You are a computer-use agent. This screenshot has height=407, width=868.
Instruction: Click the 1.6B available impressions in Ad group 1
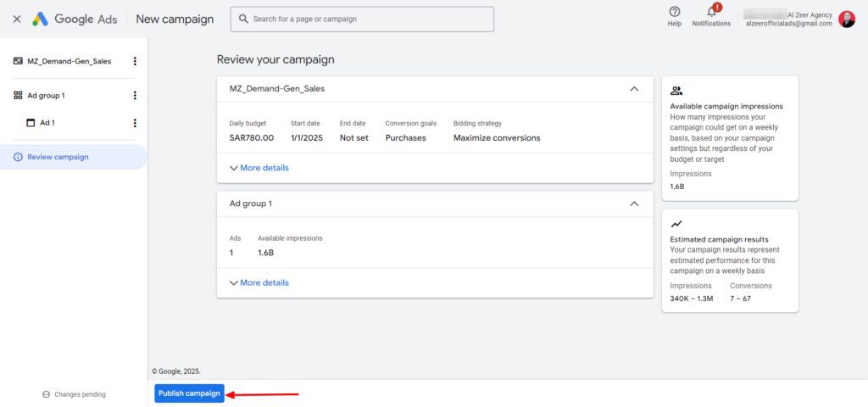[265, 253]
